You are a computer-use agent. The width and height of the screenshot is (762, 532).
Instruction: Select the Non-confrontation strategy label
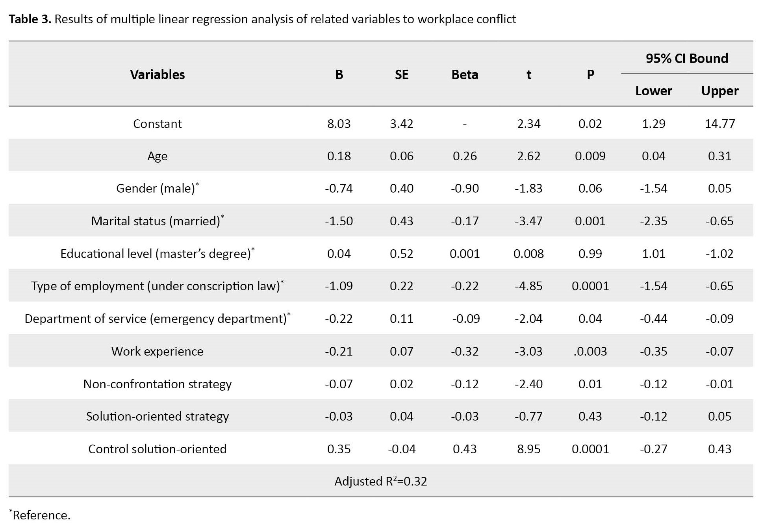coord(157,384)
